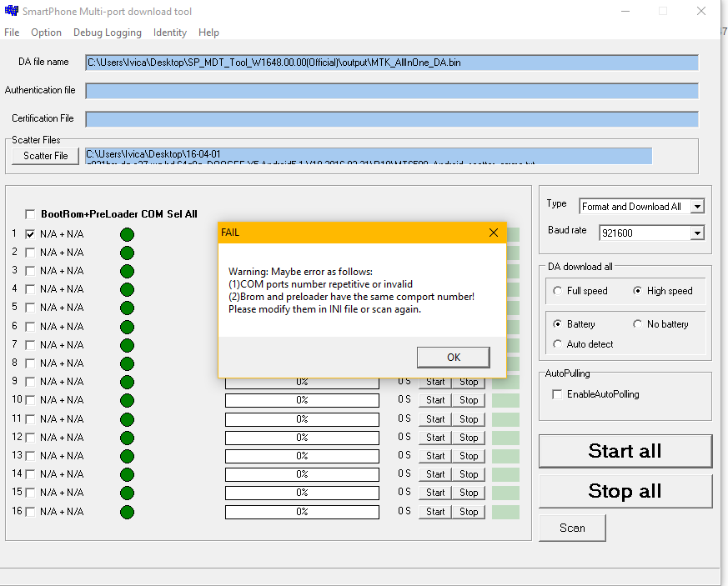The image size is (728, 586).
Task: Click green status indicator for port 9
Action: (x=127, y=383)
